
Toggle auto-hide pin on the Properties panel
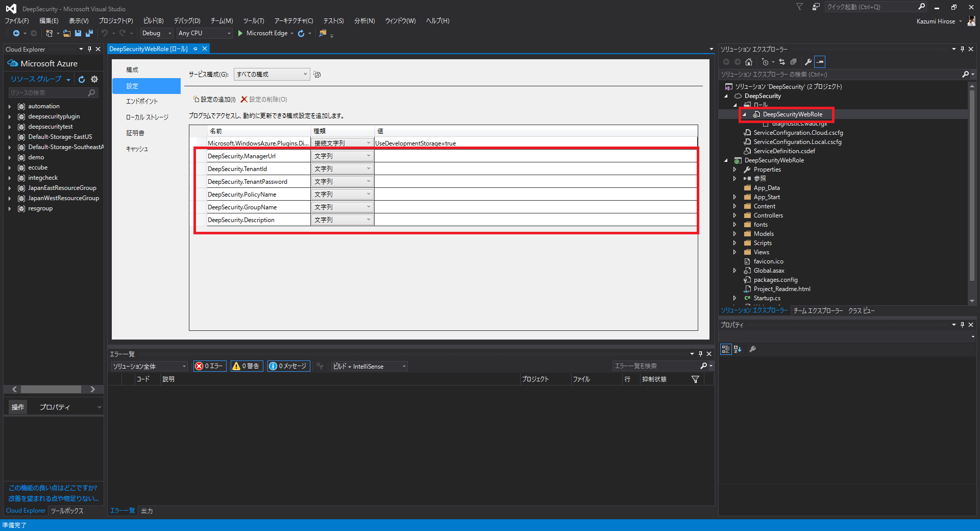click(x=962, y=325)
